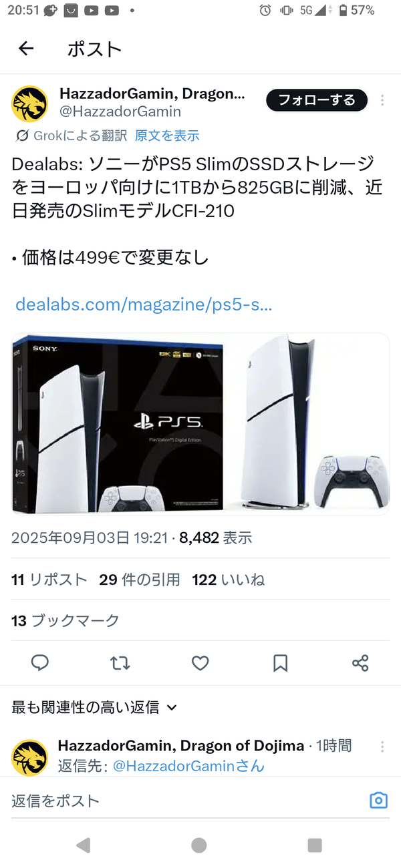Tap the repost arrows icon
Viewport: 401px width, 868px height.
(120, 663)
